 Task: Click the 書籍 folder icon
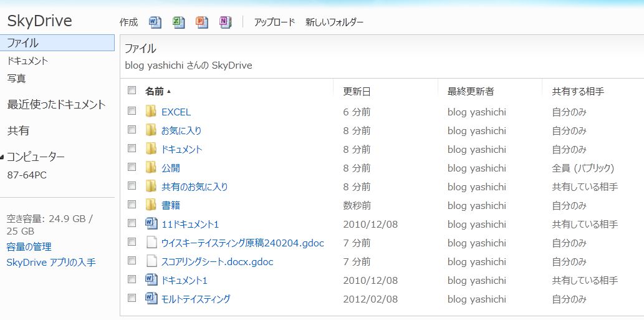pos(151,205)
